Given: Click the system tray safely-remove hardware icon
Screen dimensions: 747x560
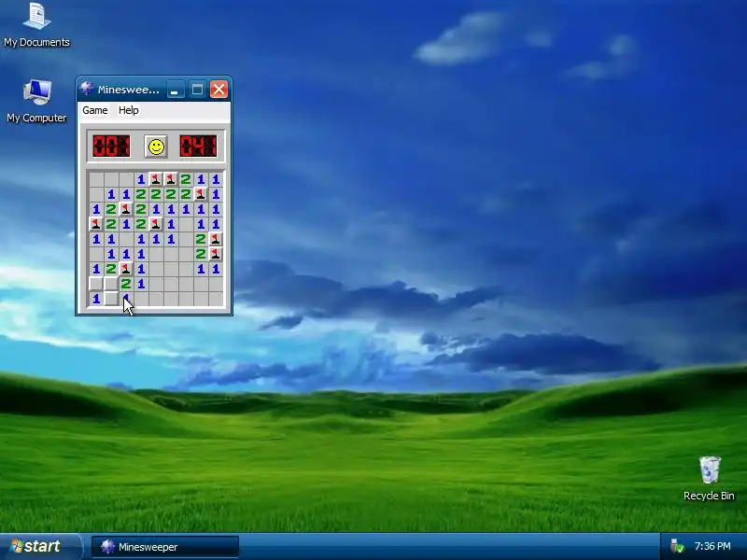Looking at the screenshot, I should pyautogui.click(x=676, y=546).
